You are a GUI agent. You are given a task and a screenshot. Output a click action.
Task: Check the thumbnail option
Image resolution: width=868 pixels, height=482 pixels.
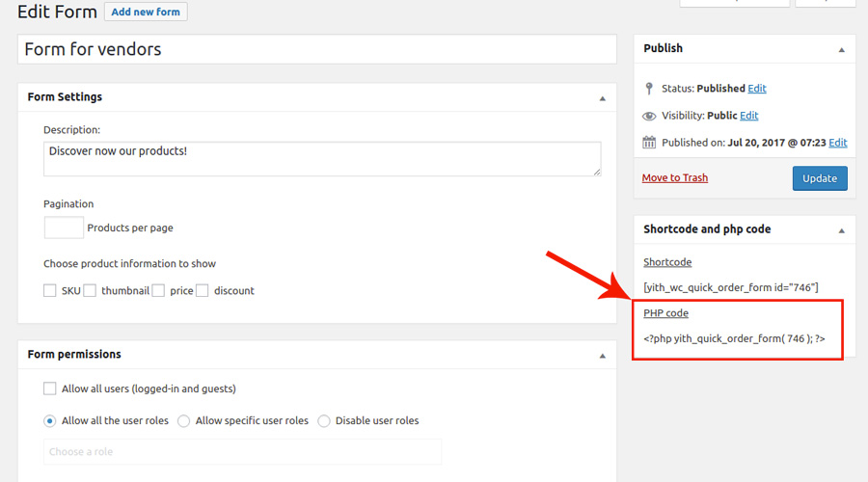pyautogui.click(x=90, y=290)
